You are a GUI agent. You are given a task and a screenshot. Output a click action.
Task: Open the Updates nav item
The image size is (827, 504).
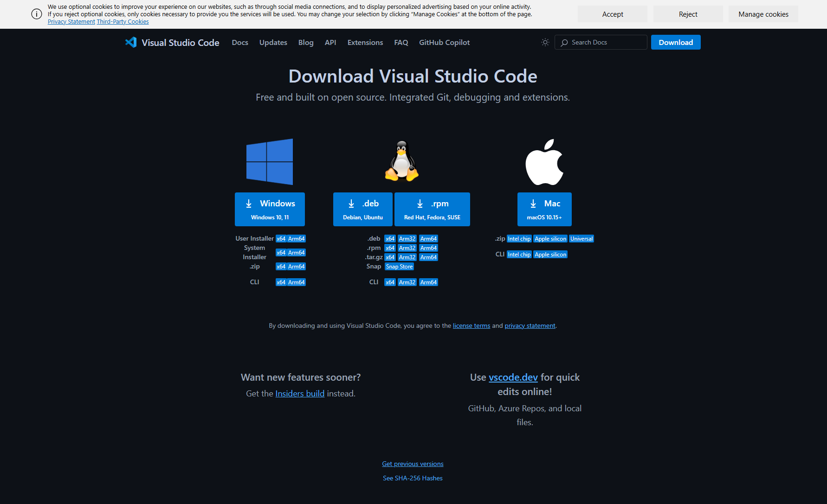pos(273,42)
